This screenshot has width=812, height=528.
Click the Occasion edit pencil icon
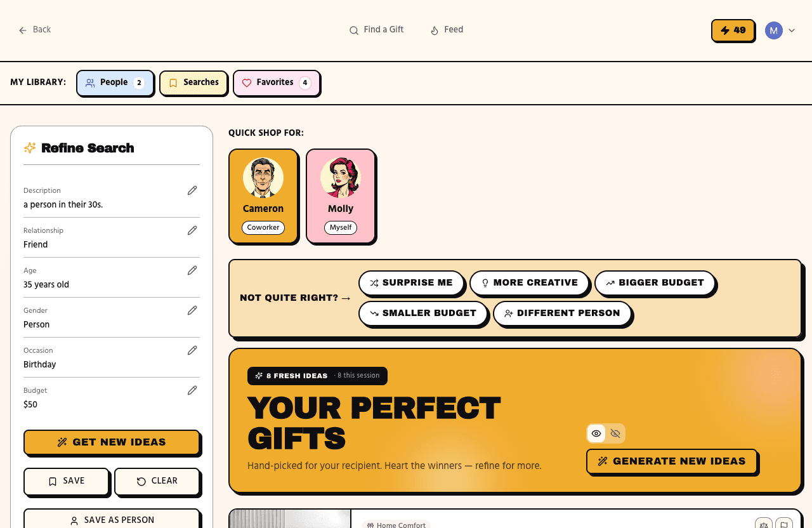[x=192, y=350]
